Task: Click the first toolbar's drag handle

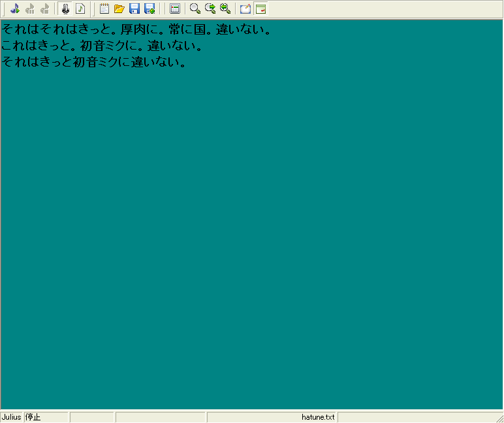Action: [x=4, y=8]
